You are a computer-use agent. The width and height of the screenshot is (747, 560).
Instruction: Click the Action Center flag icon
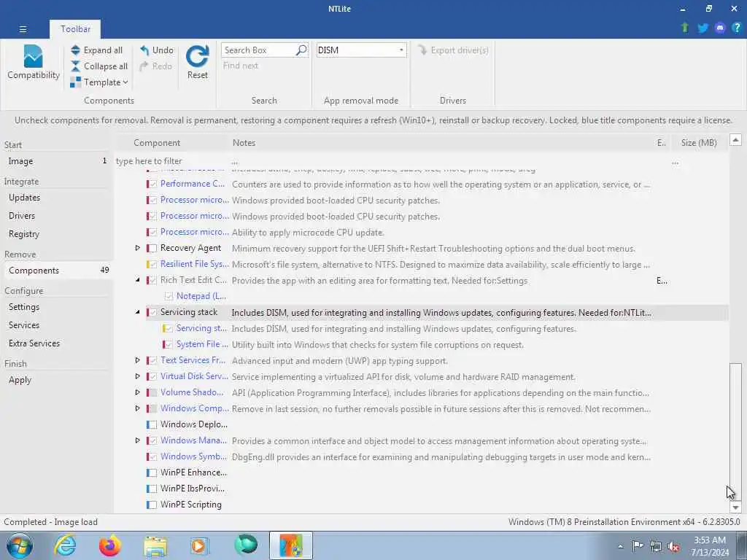pos(638,545)
